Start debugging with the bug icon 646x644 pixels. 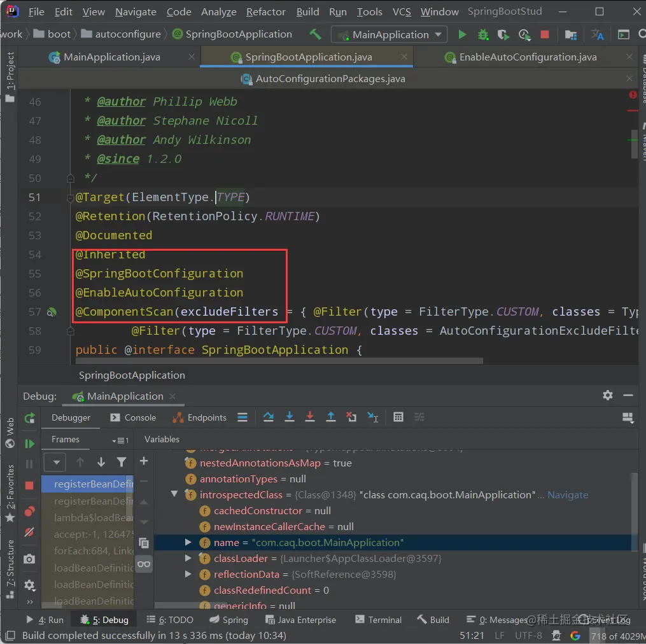click(x=483, y=34)
